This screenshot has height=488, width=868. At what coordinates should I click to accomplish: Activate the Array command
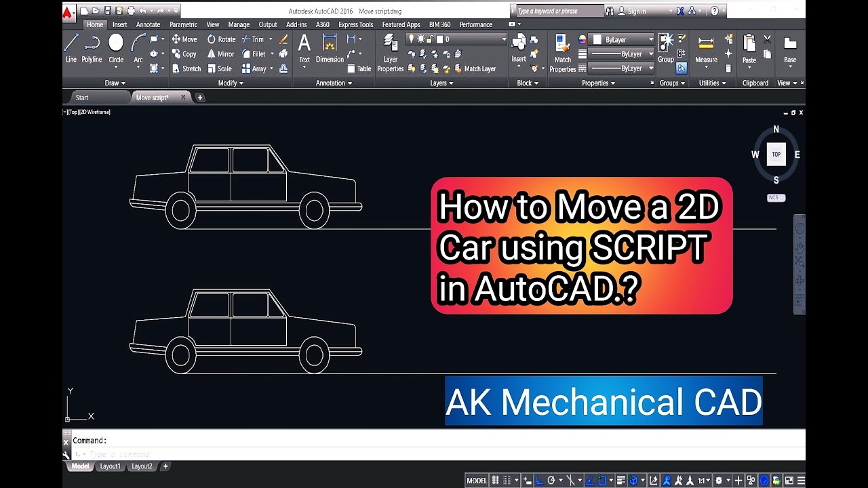tap(254, 68)
